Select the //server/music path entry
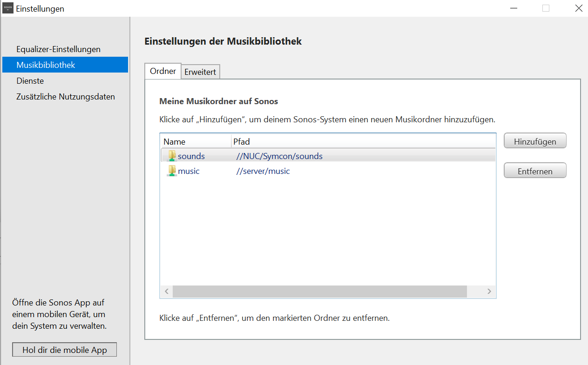This screenshot has width=588, height=365. [263, 171]
